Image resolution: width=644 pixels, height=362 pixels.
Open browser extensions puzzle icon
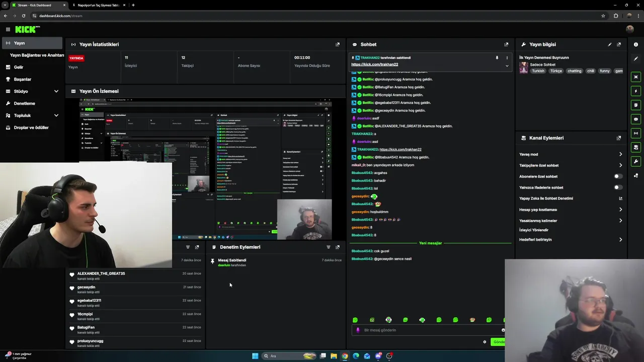point(615,16)
